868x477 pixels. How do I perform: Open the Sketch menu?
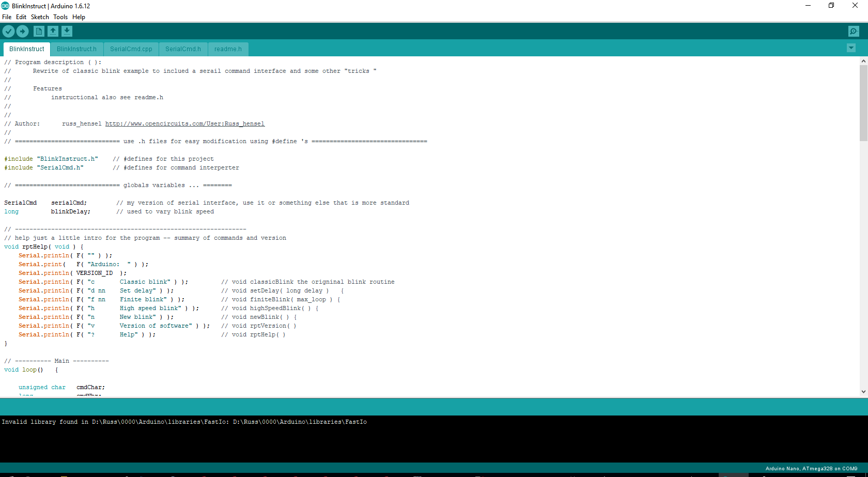click(40, 17)
